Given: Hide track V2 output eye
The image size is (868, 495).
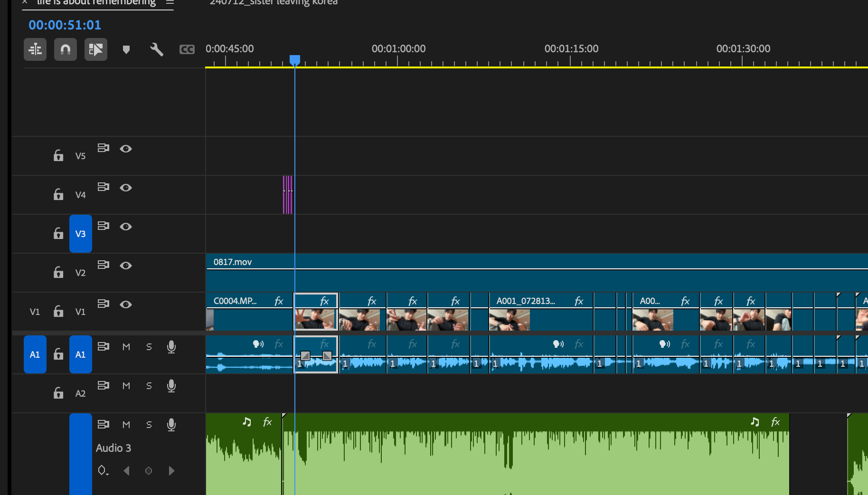Looking at the screenshot, I should pyautogui.click(x=126, y=266).
